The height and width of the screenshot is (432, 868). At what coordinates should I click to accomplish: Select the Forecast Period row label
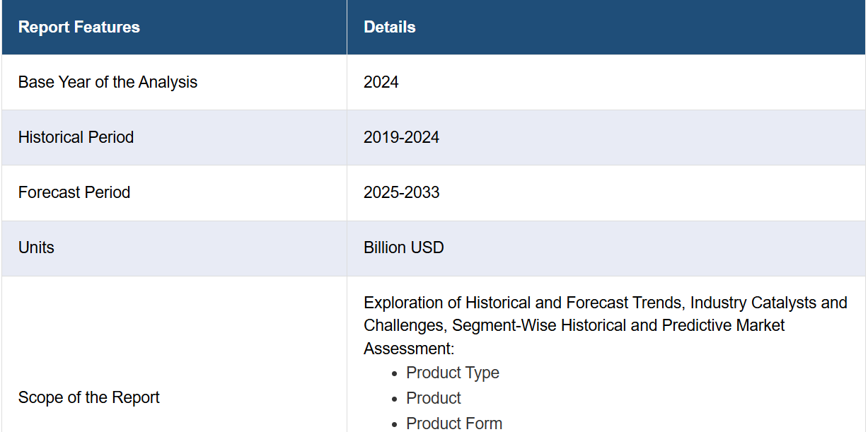click(x=74, y=192)
